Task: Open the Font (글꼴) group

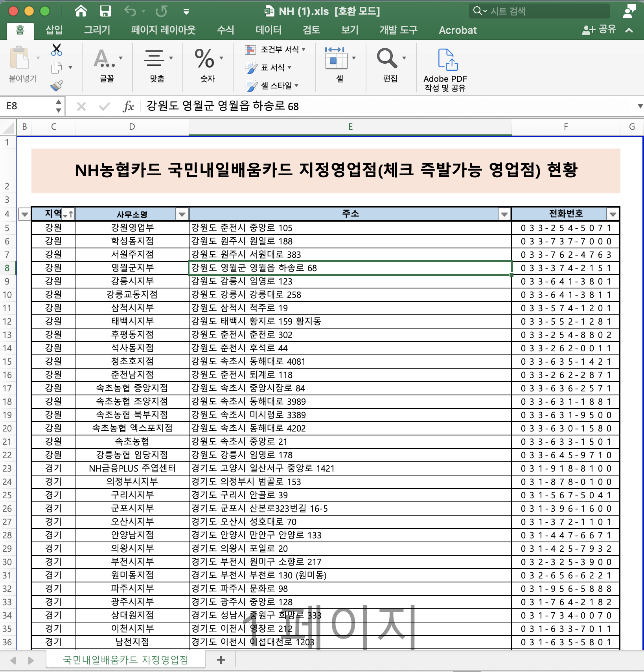Action: pos(107,65)
